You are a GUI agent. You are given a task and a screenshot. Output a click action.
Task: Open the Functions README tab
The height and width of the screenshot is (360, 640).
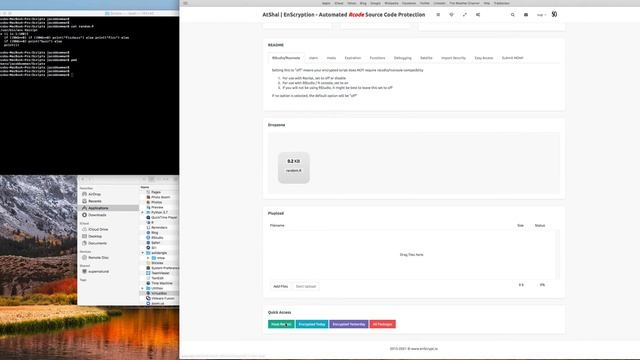377,58
